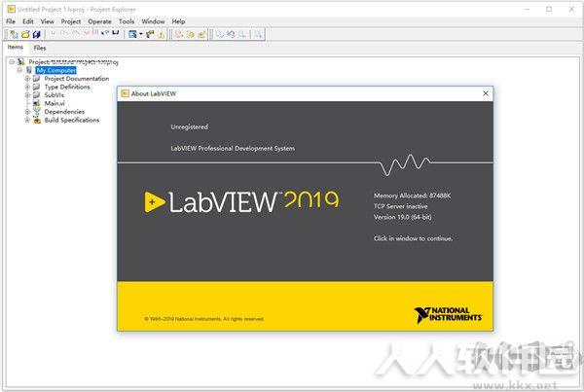Click the LabVIEW 2019 logo
584x392 pixels.
pos(241,202)
